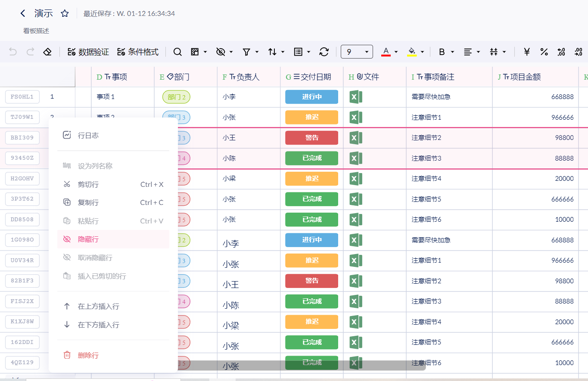The width and height of the screenshot is (588, 381).
Task: Click the filter funnel icon
Action: click(x=246, y=52)
